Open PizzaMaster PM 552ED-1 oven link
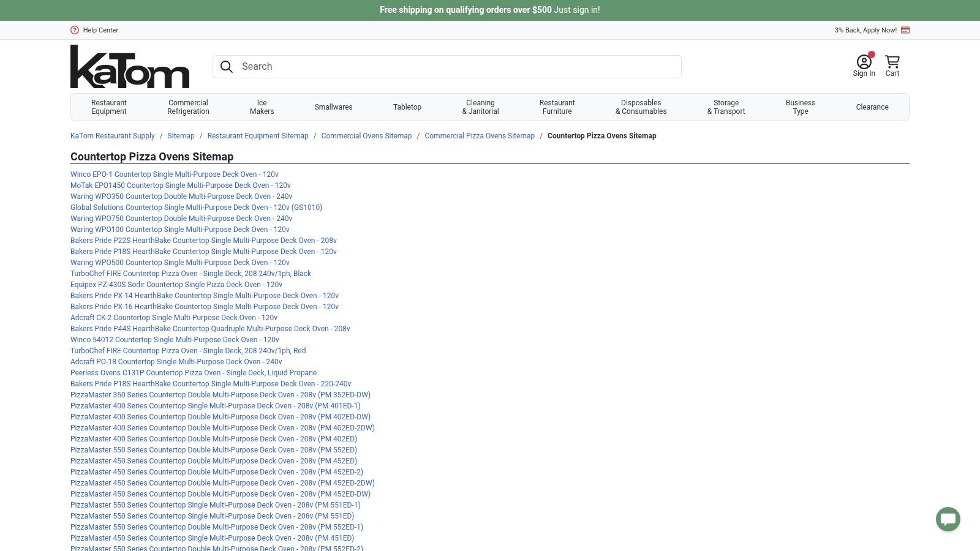 click(217, 527)
